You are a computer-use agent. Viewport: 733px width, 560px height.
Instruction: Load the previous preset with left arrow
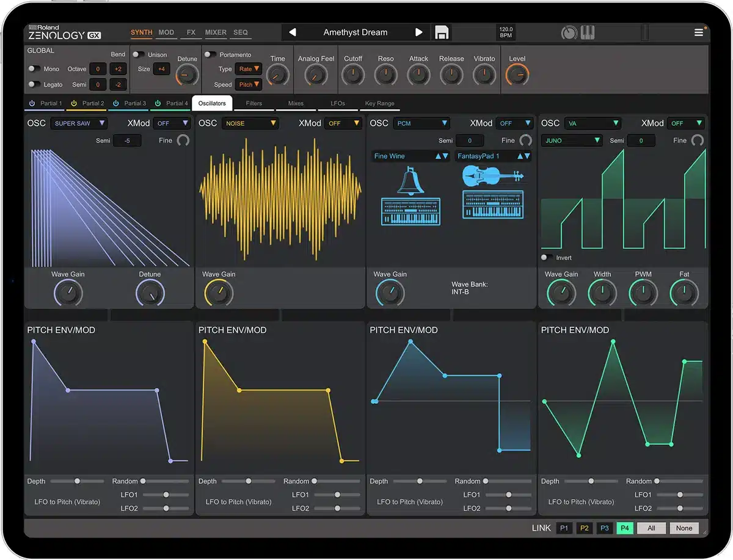[x=293, y=32]
